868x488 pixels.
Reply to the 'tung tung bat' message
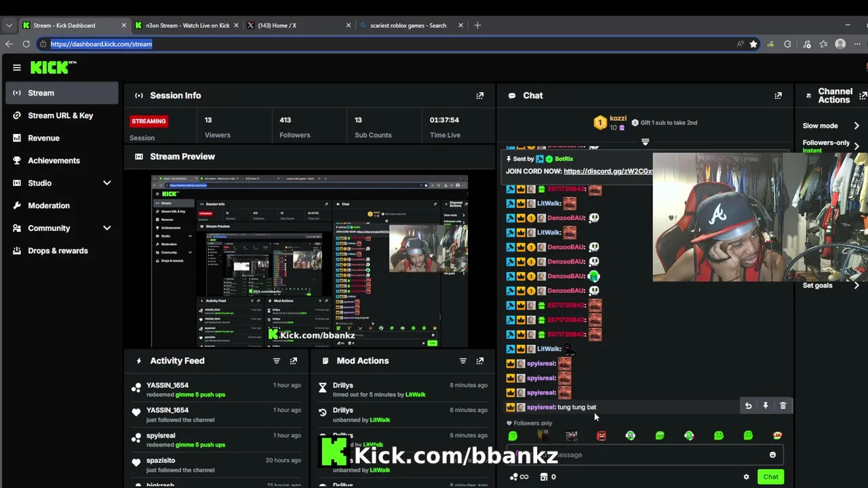click(748, 406)
